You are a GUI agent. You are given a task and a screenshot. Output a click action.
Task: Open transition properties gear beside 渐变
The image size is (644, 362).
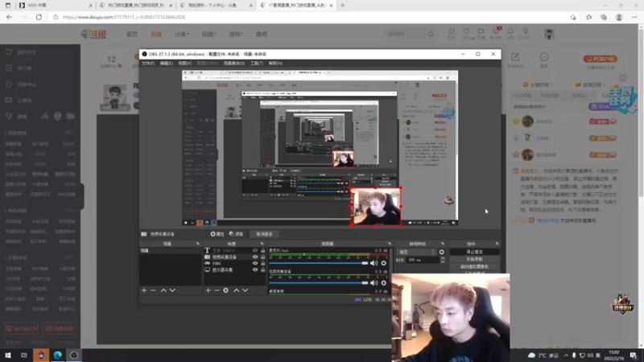[441, 252]
